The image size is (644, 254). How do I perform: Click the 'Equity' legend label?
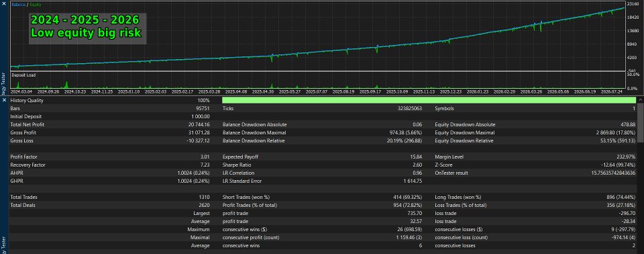pos(35,4)
